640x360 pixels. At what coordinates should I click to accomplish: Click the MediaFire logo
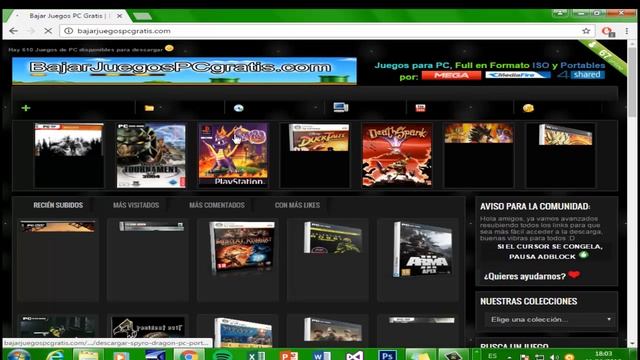point(518,75)
